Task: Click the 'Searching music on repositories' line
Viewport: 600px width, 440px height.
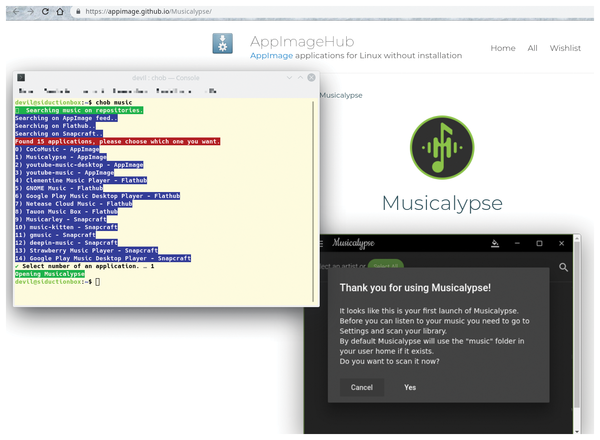Action: point(79,110)
